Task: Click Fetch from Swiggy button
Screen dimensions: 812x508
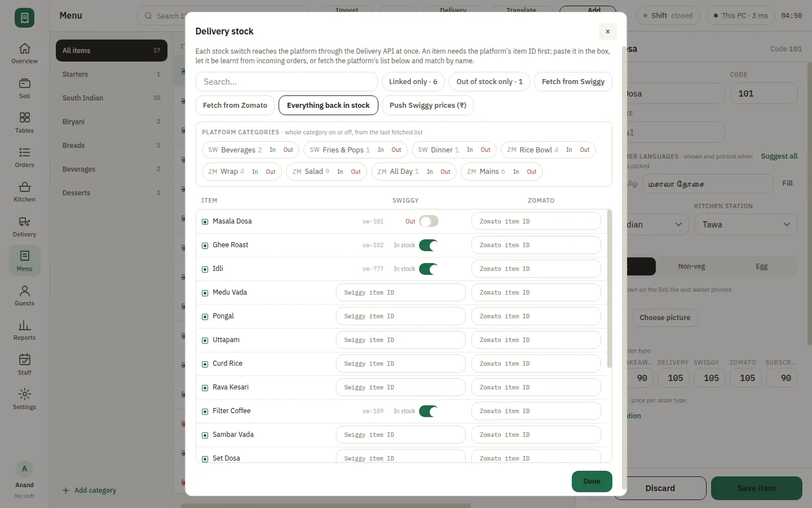Action: pos(573,82)
